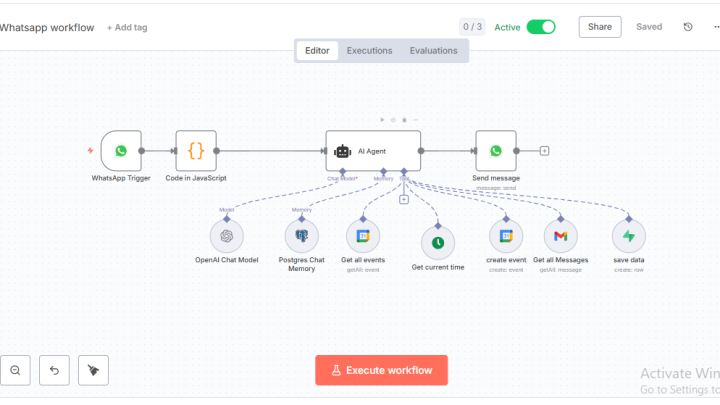Select the Send message WhatsApp node
Screen dimensions: 720x405
pyautogui.click(x=496, y=151)
